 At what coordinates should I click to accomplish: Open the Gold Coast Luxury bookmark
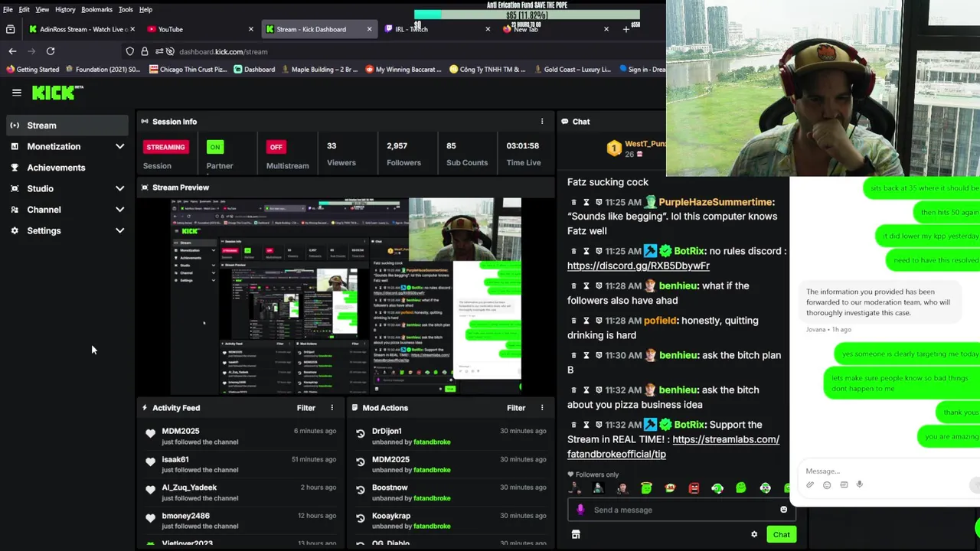pos(571,69)
